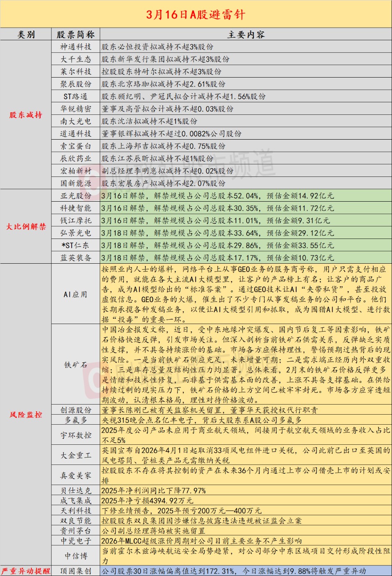Viewport: 392px width, 576px height.
Task: Click stock name '道通科技'
Action: click(75, 133)
